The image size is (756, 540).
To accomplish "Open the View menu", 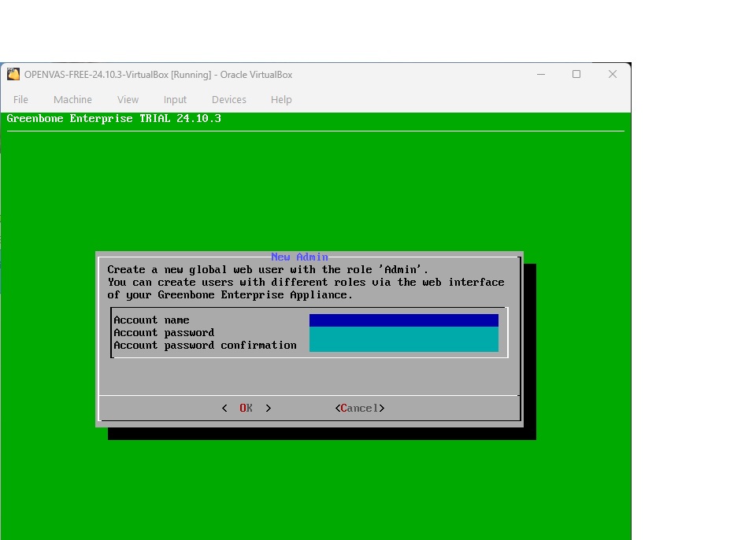I will (128, 100).
